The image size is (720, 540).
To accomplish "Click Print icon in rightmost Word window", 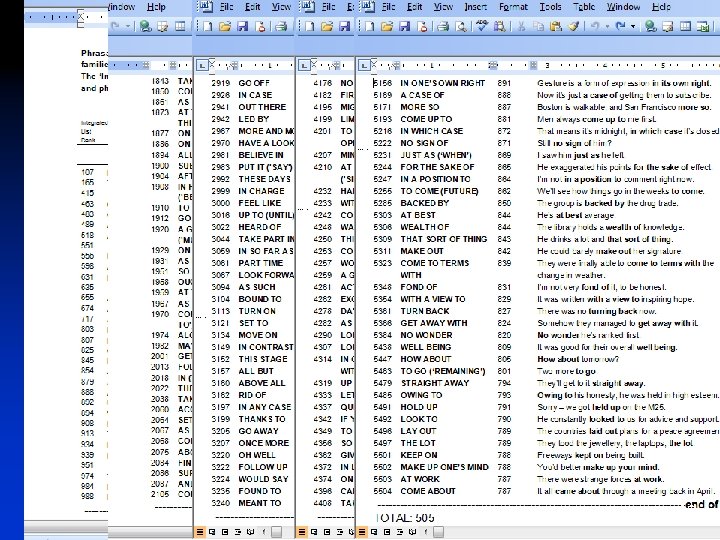I will 443,27.
